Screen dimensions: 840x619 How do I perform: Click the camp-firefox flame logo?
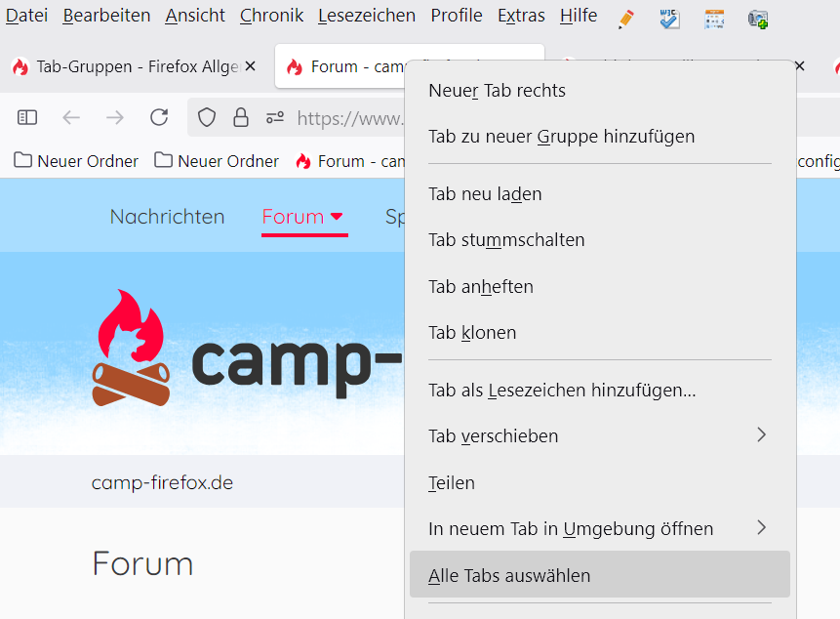132,348
